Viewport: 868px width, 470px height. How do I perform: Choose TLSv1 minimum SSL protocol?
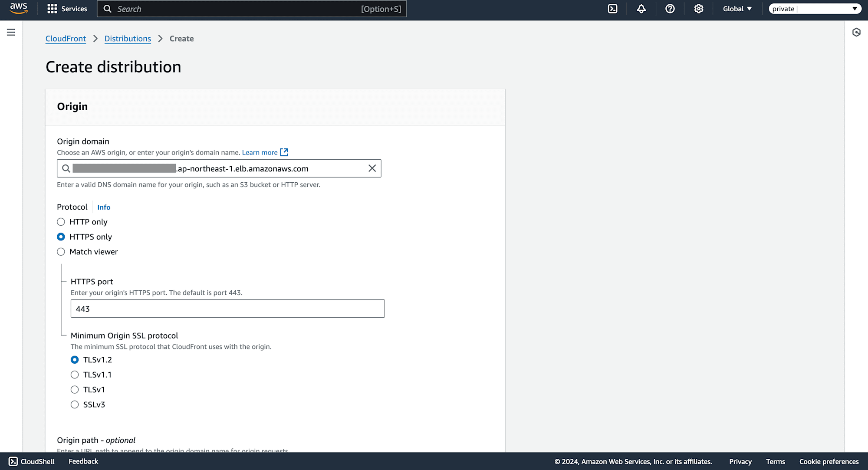(75, 390)
